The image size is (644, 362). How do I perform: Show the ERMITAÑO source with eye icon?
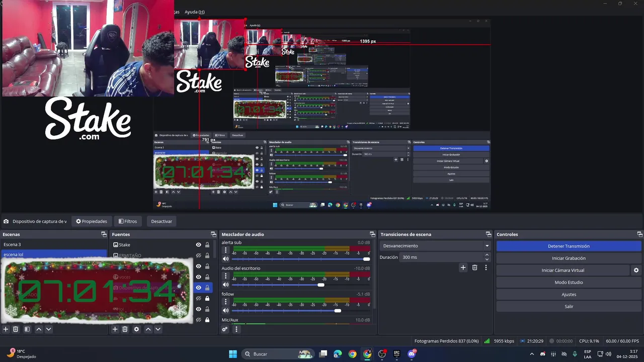coord(199,255)
